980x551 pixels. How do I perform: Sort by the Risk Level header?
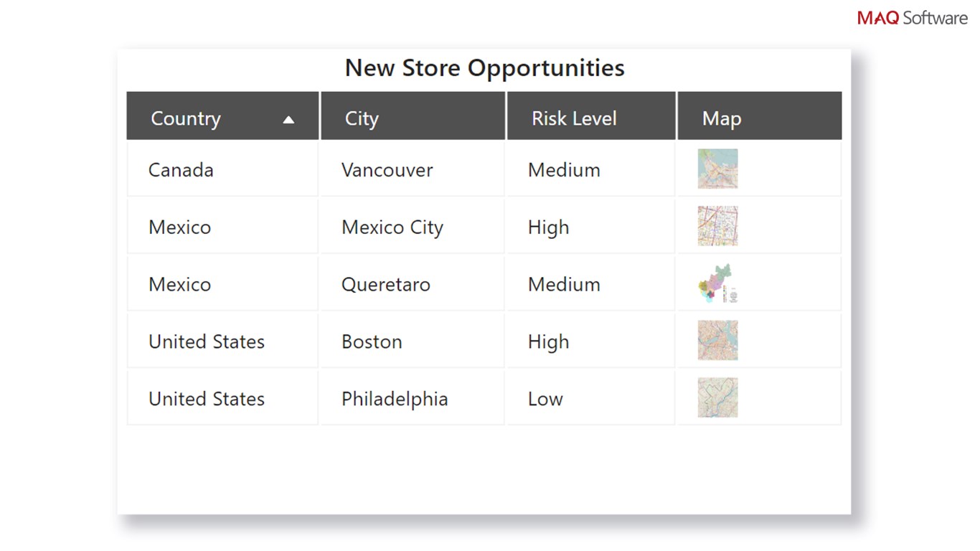coord(574,118)
